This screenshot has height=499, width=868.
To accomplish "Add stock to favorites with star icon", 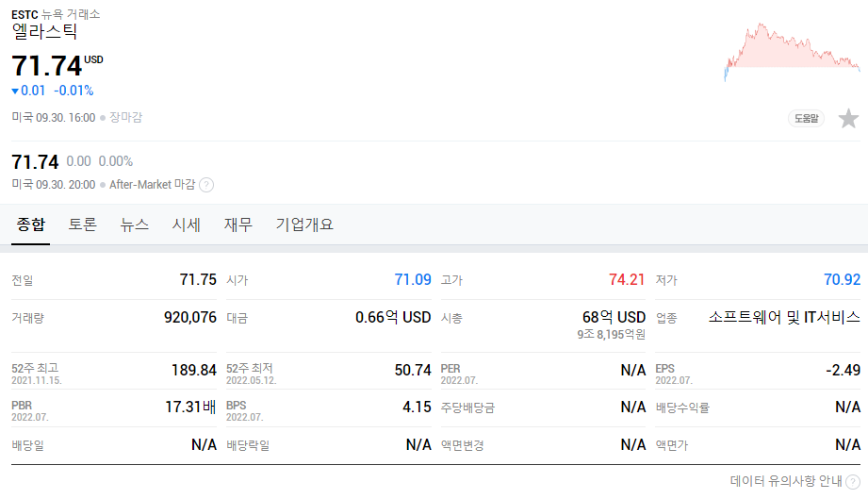I will (x=848, y=119).
